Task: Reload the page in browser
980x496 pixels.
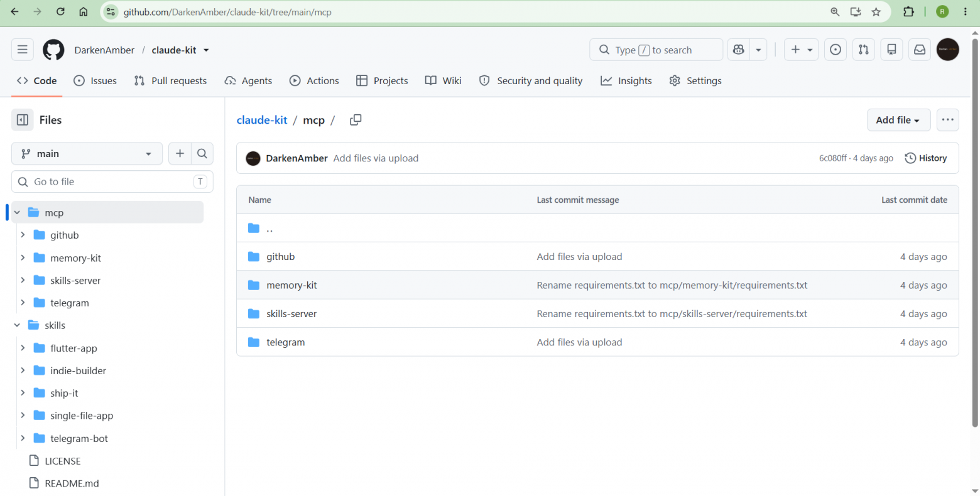Action: point(60,12)
